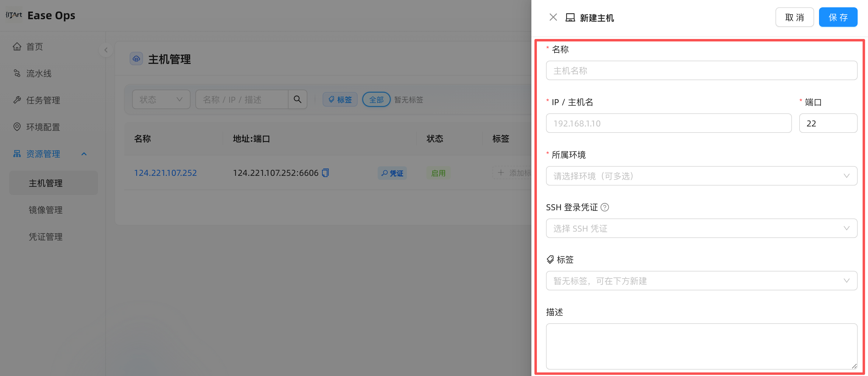Click the 地址:端口 column header
Screen dimensions: 868x376
(x=251, y=139)
